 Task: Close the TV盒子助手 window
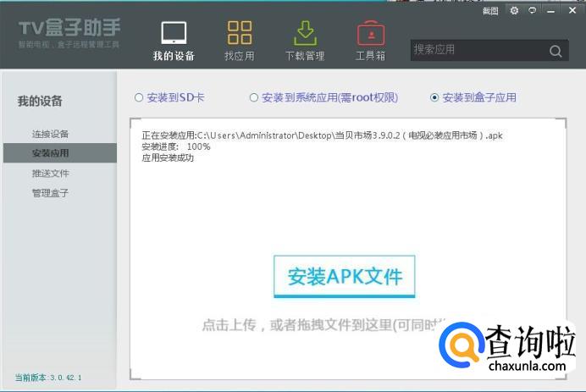coord(572,10)
